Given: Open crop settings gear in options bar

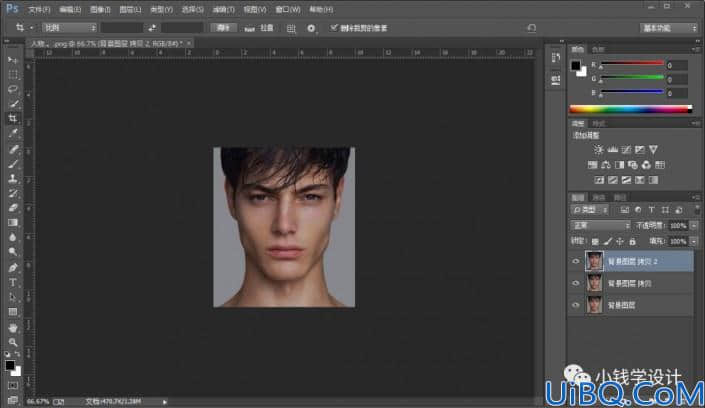Looking at the screenshot, I should tap(311, 28).
